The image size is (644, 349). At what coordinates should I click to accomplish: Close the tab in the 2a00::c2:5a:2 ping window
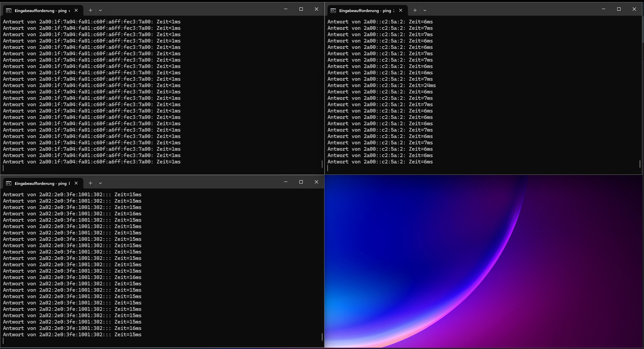click(401, 10)
